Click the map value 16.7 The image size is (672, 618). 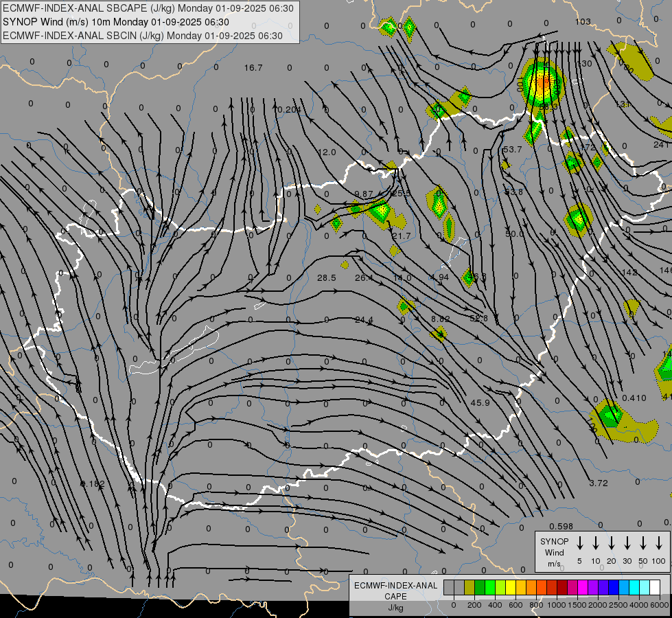click(x=253, y=68)
